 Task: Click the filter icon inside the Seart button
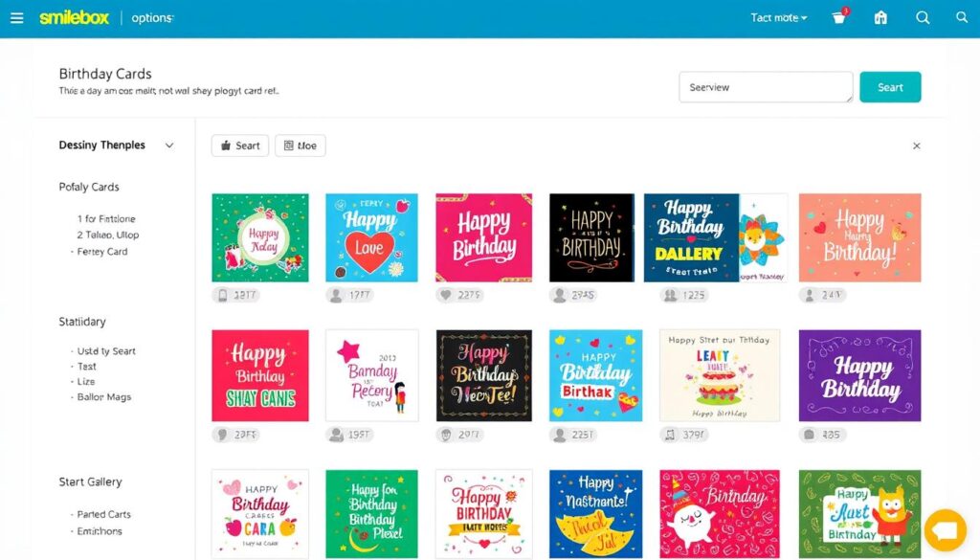[227, 146]
